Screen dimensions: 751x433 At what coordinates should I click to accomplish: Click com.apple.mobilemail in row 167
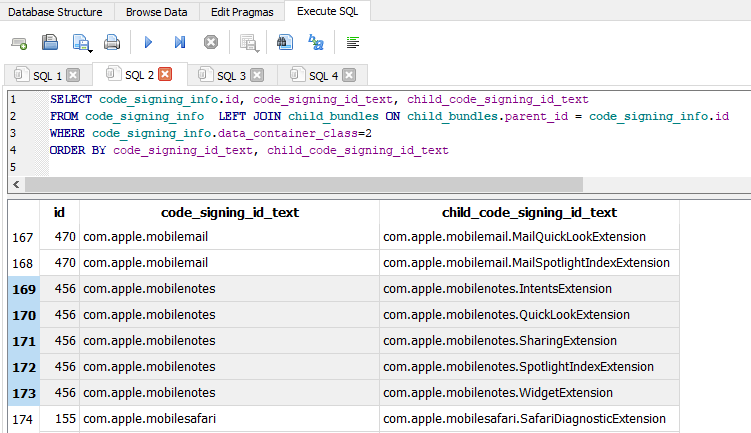pyautogui.click(x=229, y=237)
